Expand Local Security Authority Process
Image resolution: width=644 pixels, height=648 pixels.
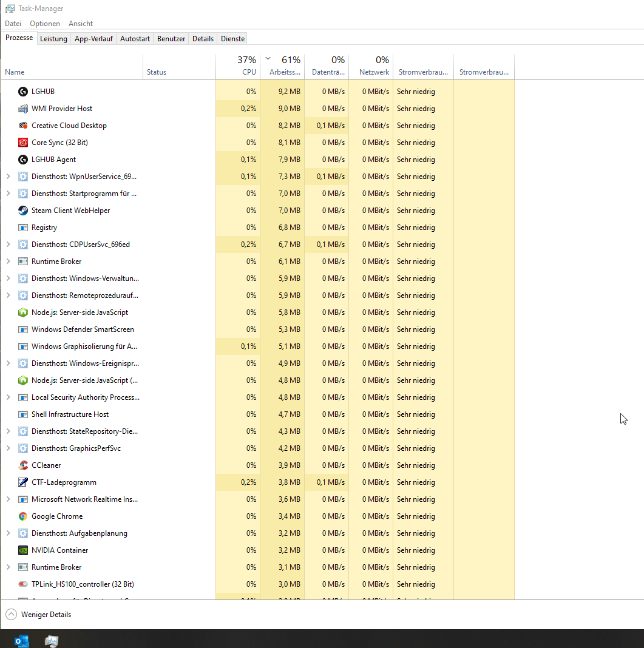(8, 397)
